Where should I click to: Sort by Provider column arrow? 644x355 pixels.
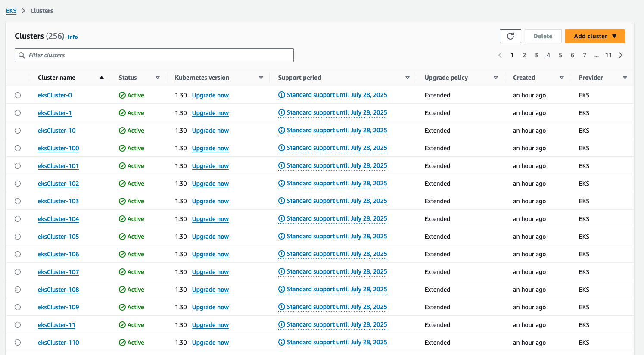[x=625, y=78]
